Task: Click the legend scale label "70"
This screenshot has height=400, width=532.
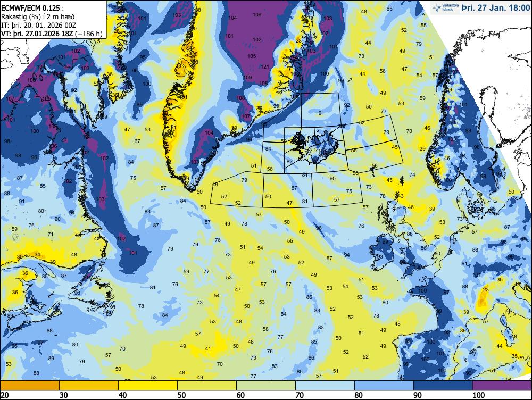Action: pyautogui.click(x=300, y=395)
